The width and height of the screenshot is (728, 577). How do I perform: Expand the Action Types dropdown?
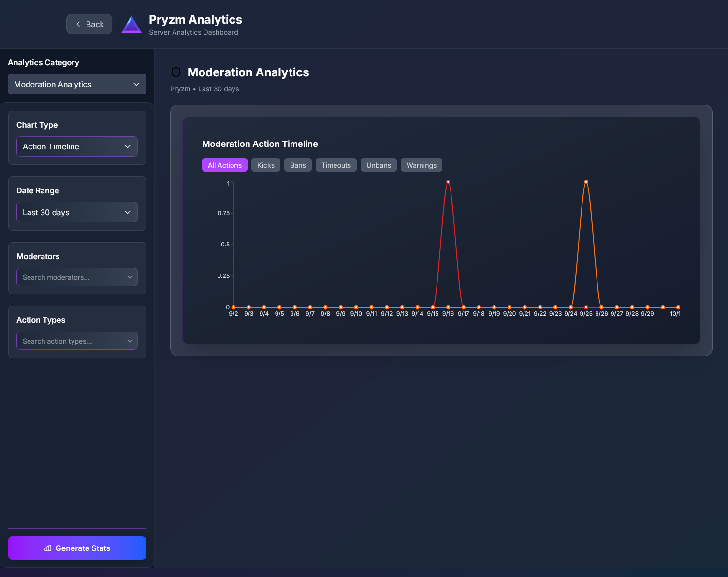click(77, 341)
